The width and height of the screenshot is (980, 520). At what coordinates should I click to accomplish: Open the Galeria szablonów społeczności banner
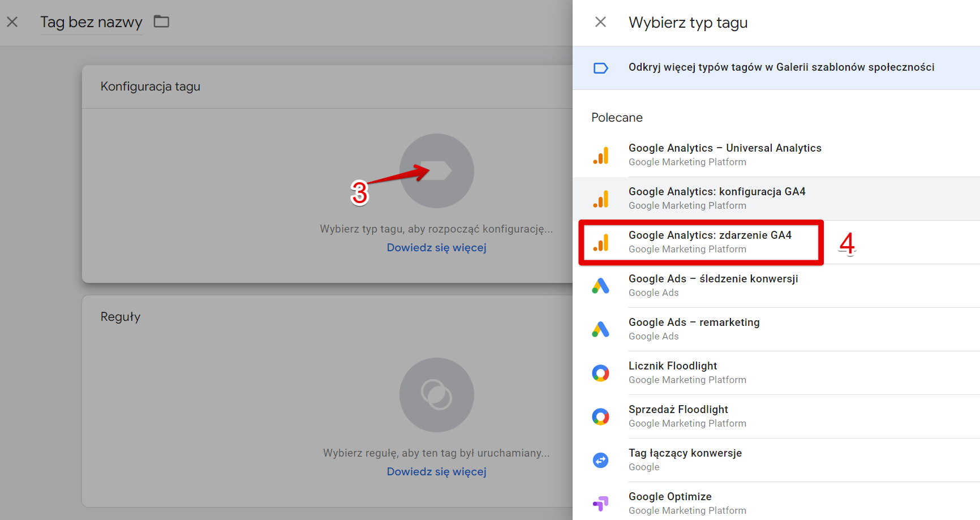tap(776, 68)
